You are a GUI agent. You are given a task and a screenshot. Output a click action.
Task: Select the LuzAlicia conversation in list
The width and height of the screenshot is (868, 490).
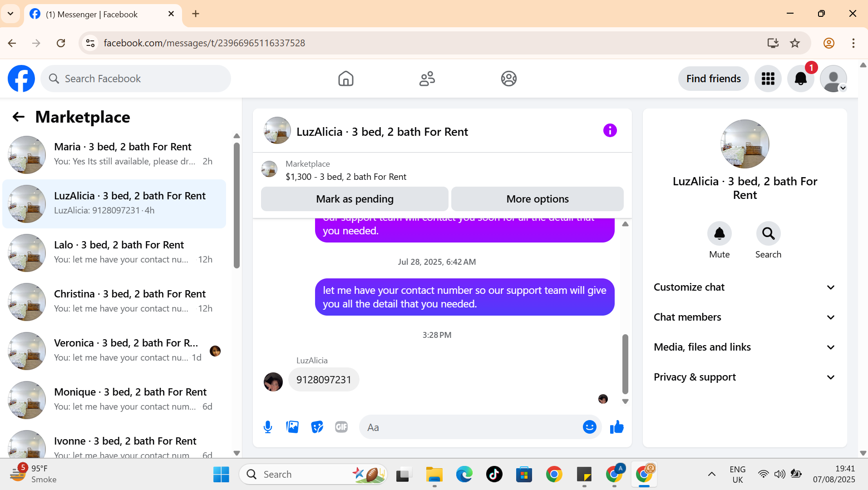tap(114, 204)
